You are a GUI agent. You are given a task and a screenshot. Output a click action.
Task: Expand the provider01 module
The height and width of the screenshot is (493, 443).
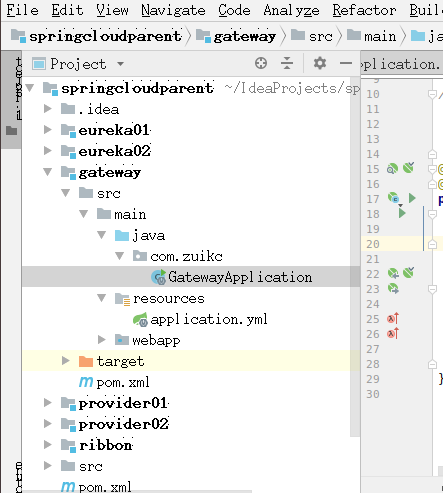pos(48,403)
